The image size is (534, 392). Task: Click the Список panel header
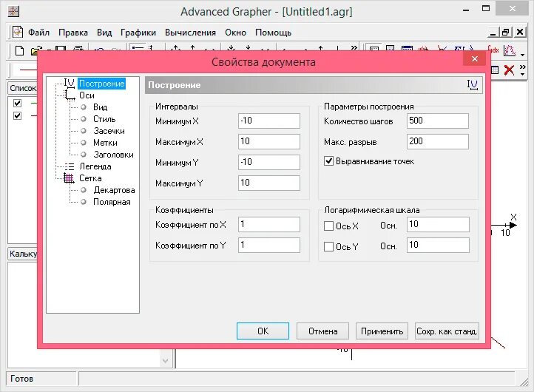click(x=22, y=88)
